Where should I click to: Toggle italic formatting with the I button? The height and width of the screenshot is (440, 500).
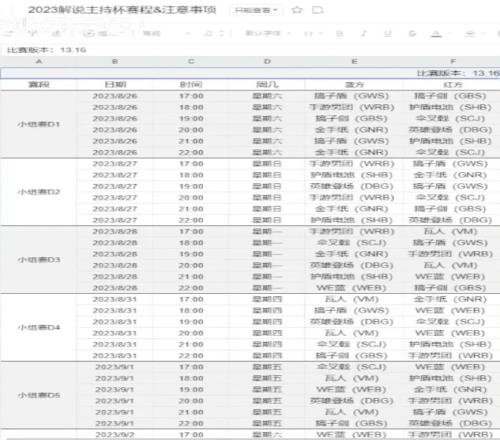pos(364,33)
